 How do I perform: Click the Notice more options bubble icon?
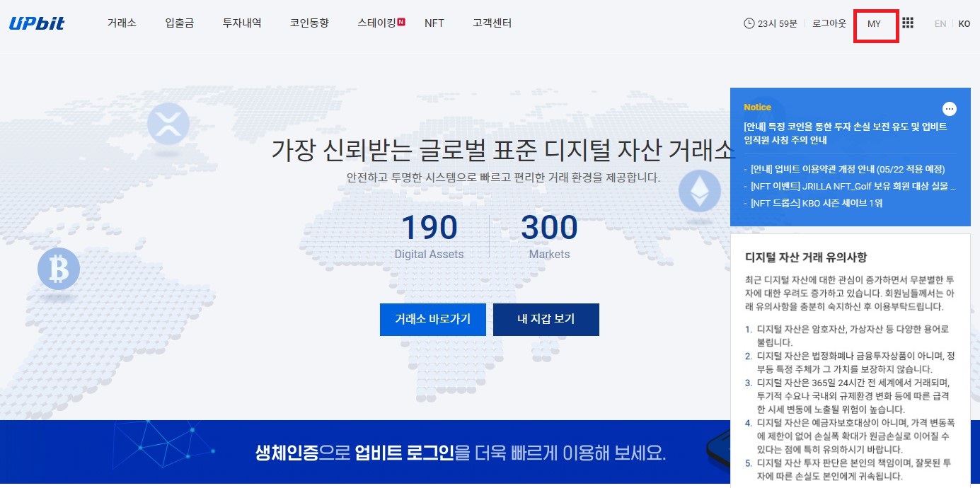pos(950,109)
